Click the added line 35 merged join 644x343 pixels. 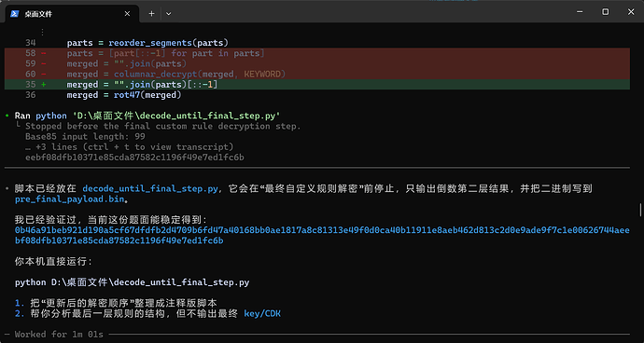tap(142, 85)
